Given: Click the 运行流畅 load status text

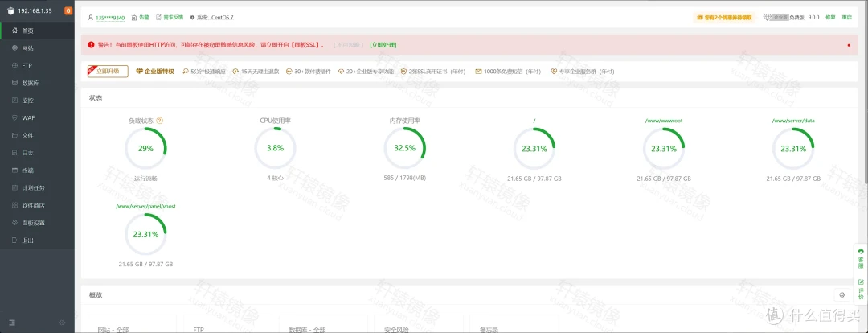Looking at the screenshot, I should click(145, 179).
